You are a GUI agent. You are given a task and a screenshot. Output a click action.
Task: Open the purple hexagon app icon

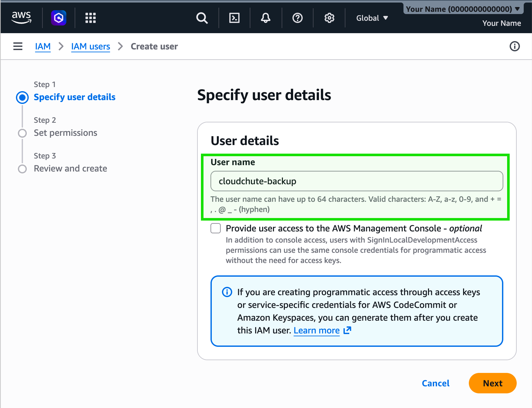pos(59,18)
